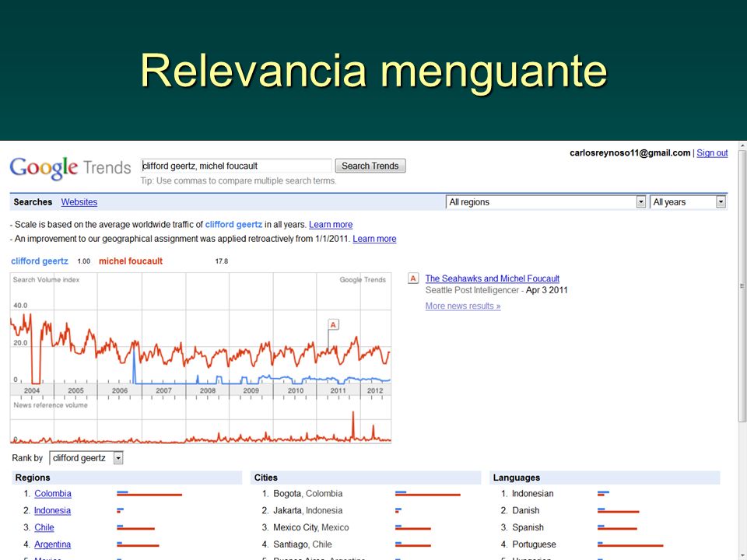Click Danish language entry
The image size is (747, 560).
526,510
